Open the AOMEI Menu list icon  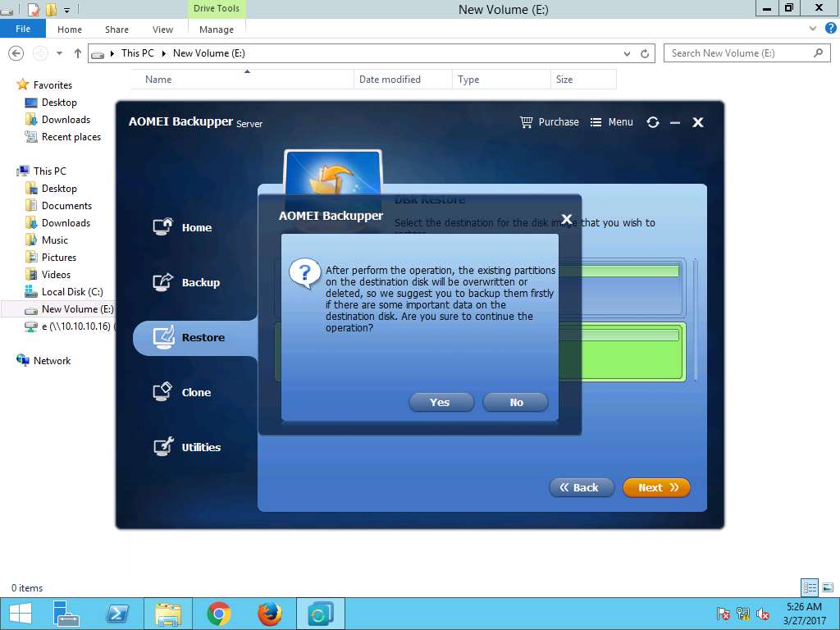pyautogui.click(x=596, y=122)
